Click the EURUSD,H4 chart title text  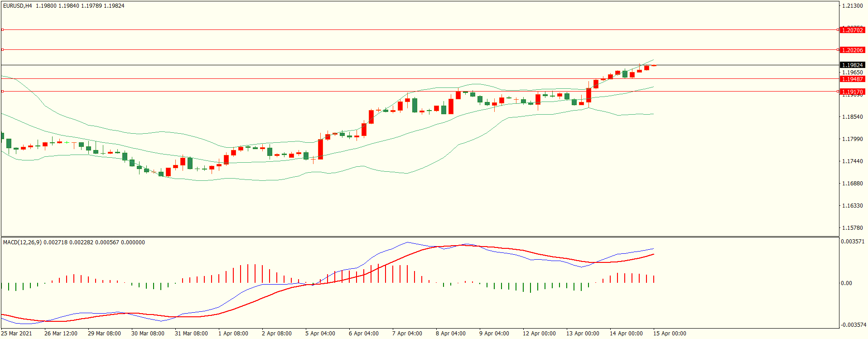(x=18, y=6)
